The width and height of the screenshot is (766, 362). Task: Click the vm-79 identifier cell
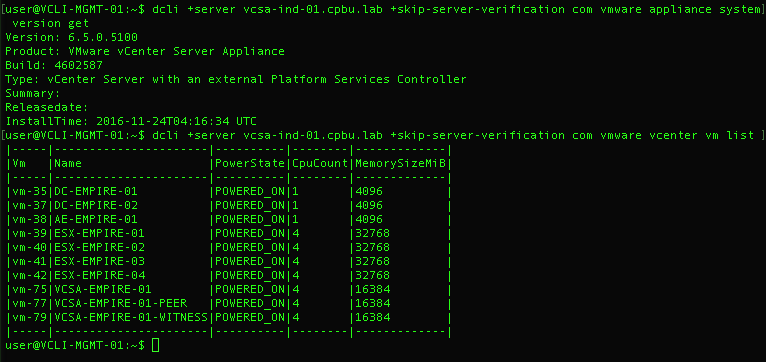click(30, 318)
